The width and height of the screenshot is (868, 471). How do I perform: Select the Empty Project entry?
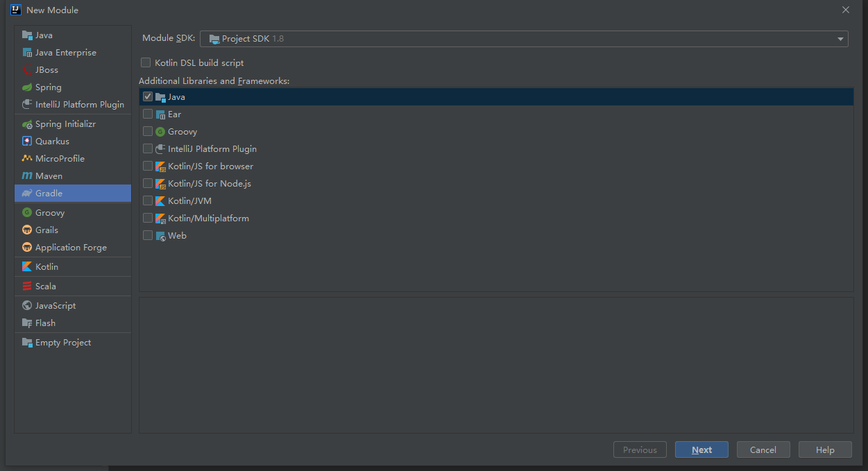pyautogui.click(x=73, y=343)
